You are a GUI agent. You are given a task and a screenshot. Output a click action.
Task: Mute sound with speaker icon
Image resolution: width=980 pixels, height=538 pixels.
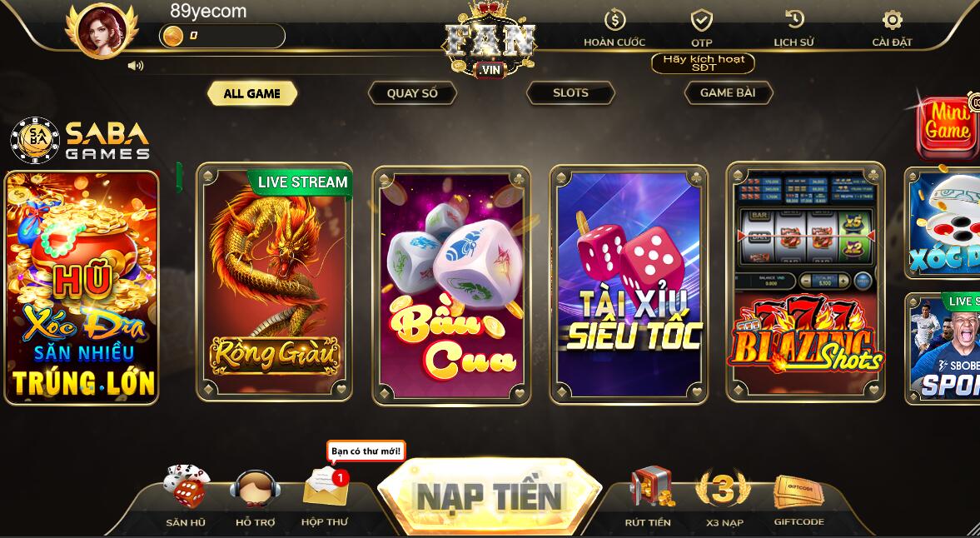pos(135,66)
